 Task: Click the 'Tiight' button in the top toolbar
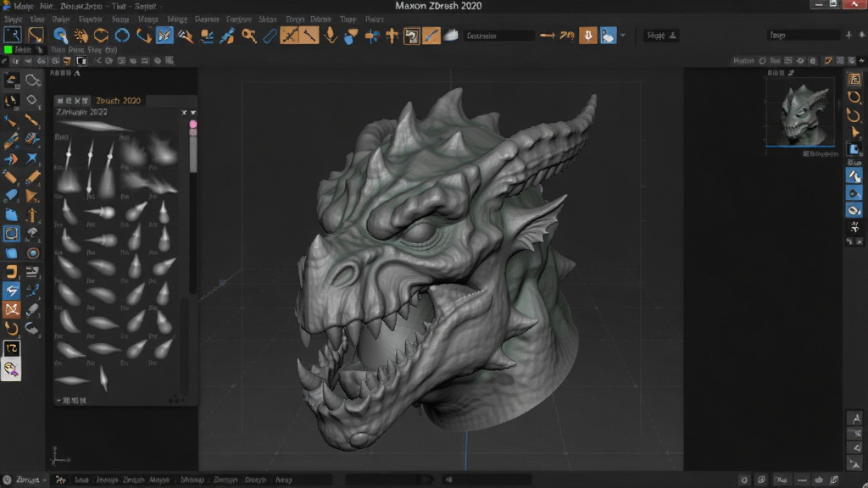click(661, 36)
